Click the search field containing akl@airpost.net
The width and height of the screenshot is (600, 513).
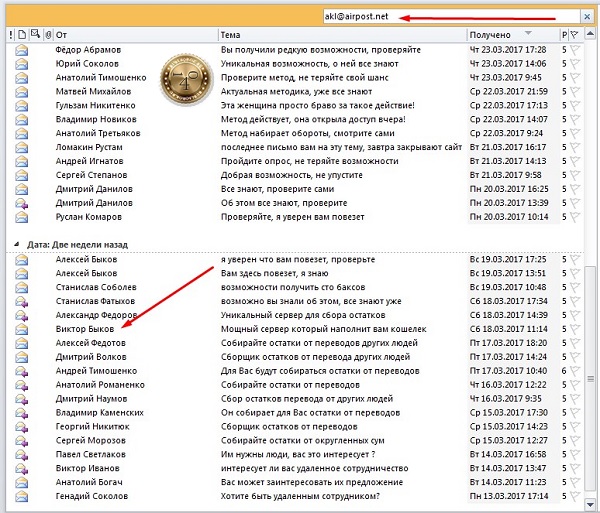(452, 16)
